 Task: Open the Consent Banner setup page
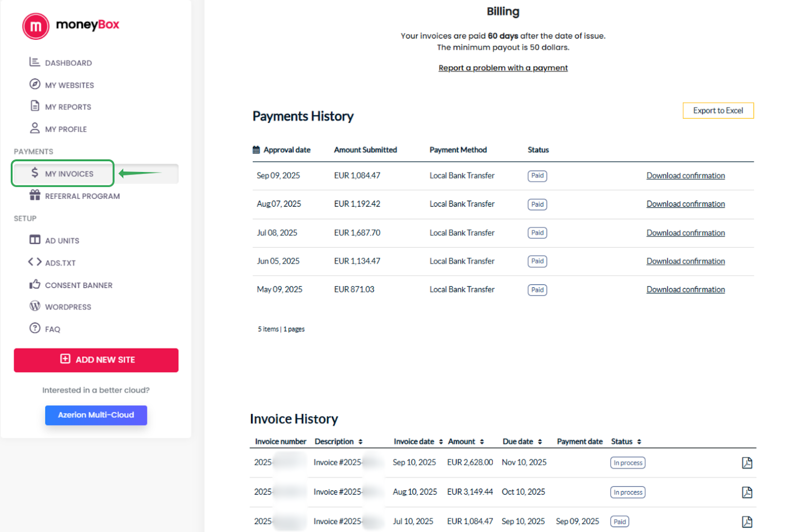[x=78, y=285]
